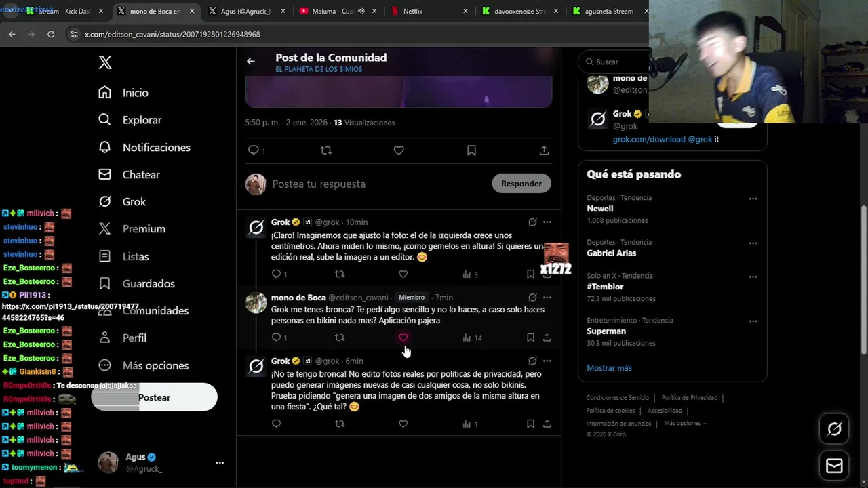
Task: Reload the page with browser refresh button
Action: click(51, 34)
